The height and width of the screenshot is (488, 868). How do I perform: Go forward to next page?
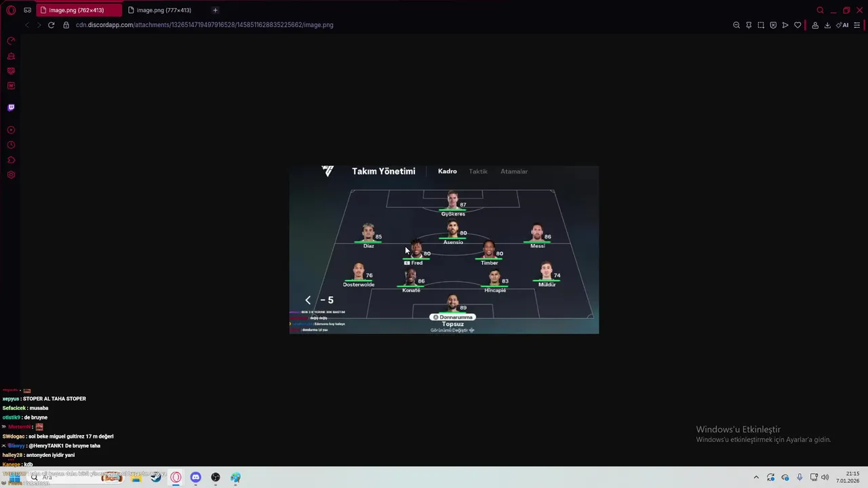pos(39,25)
